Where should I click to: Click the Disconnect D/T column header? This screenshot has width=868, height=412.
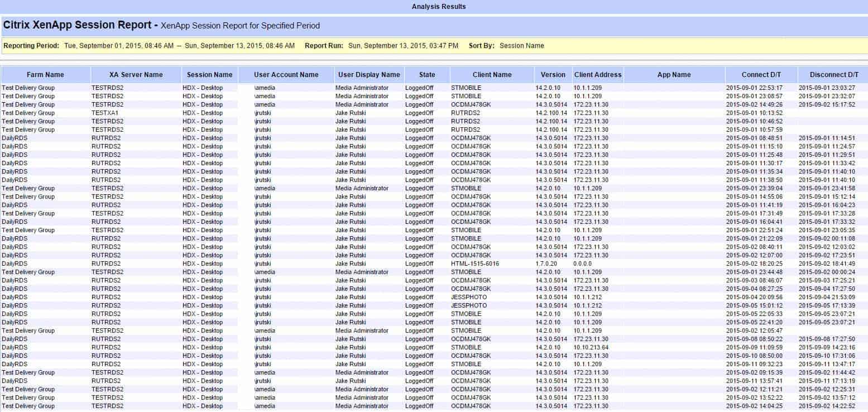coord(834,75)
